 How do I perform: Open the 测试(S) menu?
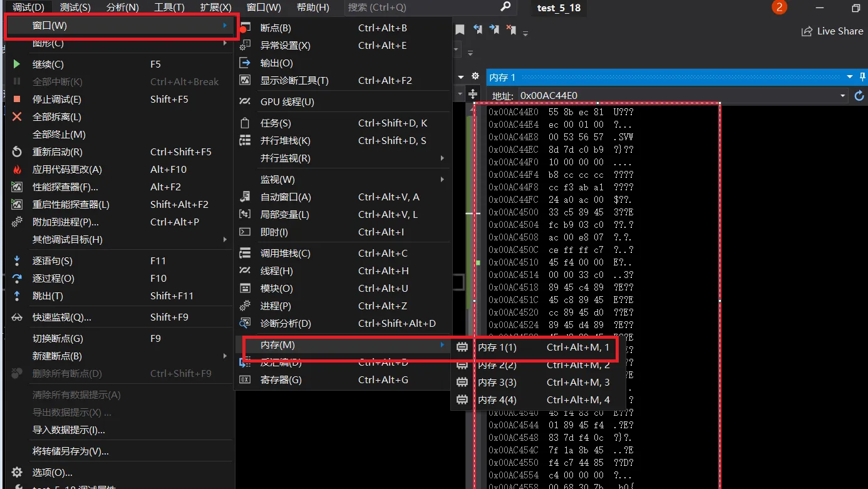click(75, 8)
